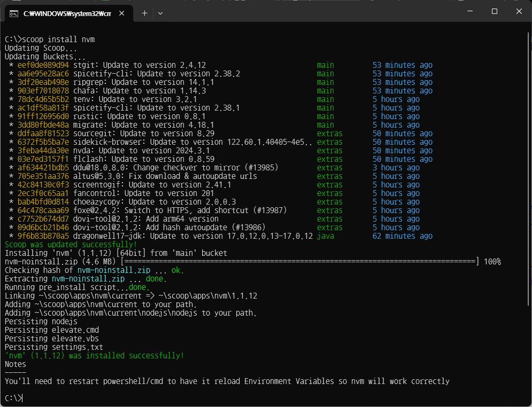Click 'Persisting elevate.cmd' line

(52, 330)
